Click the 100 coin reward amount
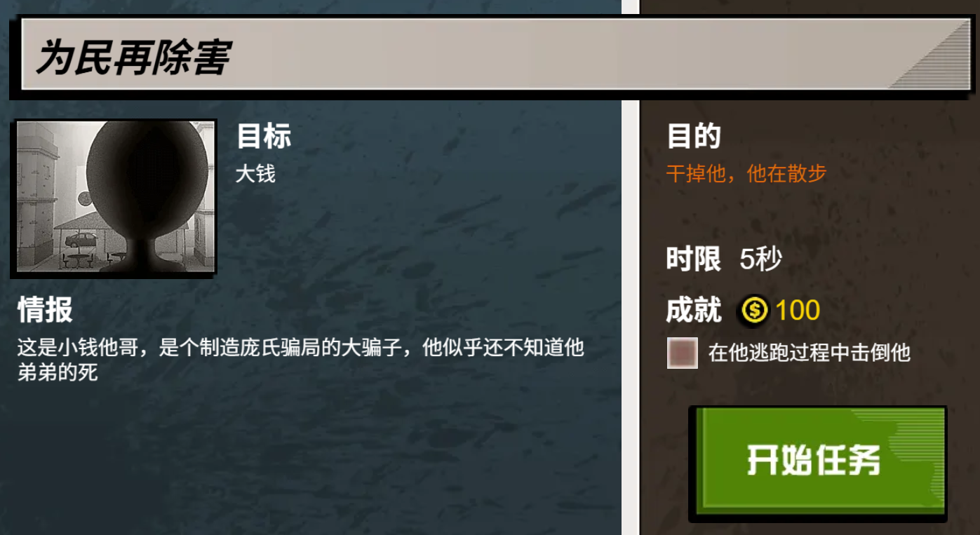Viewport: 980px width, 535px height. [x=798, y=310]
